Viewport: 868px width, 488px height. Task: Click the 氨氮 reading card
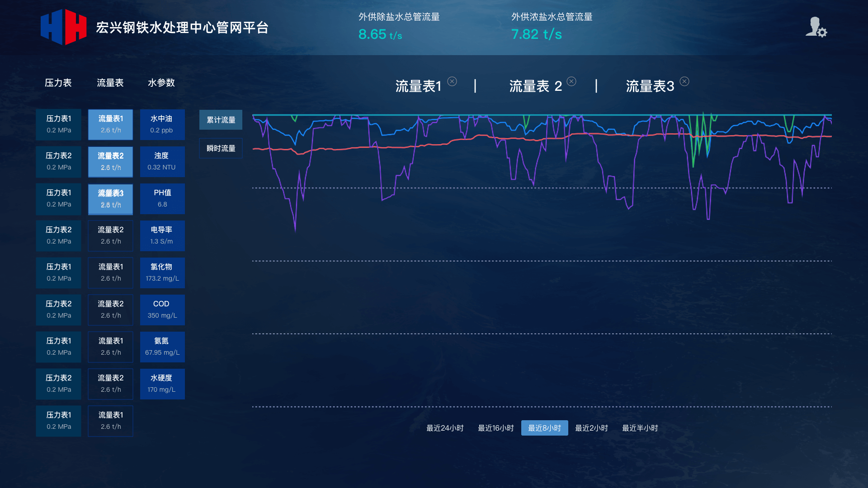(162, 347)
